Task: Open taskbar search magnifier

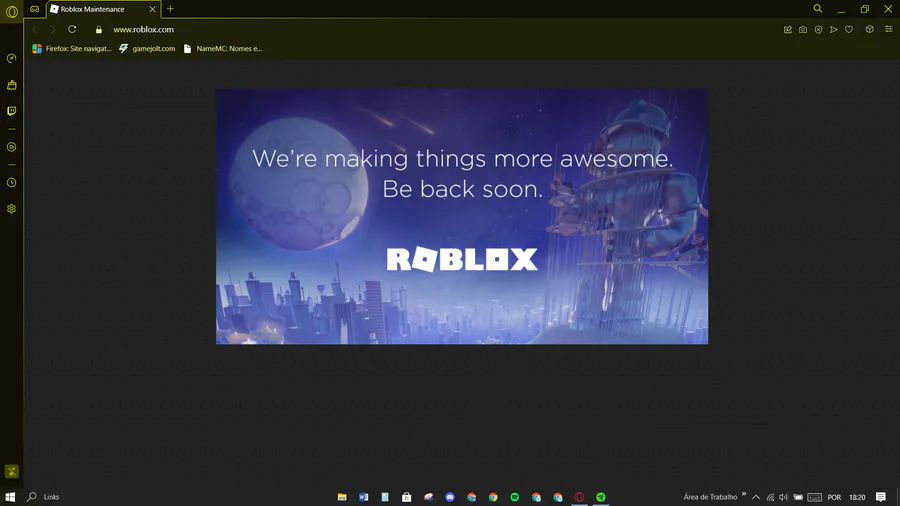Action: [x=32, y=497]
